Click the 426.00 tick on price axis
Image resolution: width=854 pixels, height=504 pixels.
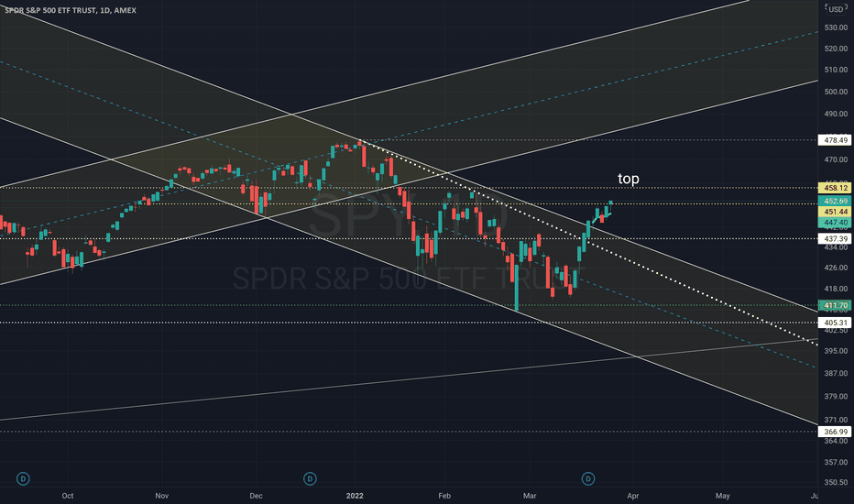tap(836, 268)
